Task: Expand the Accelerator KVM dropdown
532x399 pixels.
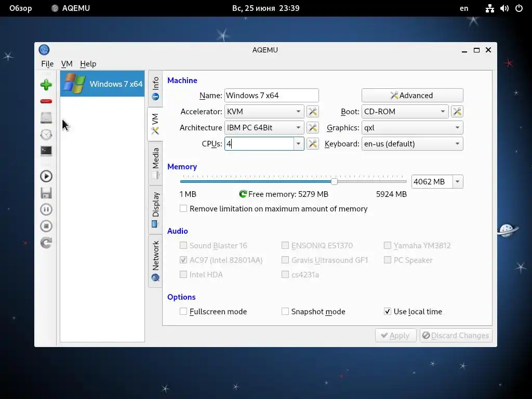Action: coord(264,112)
